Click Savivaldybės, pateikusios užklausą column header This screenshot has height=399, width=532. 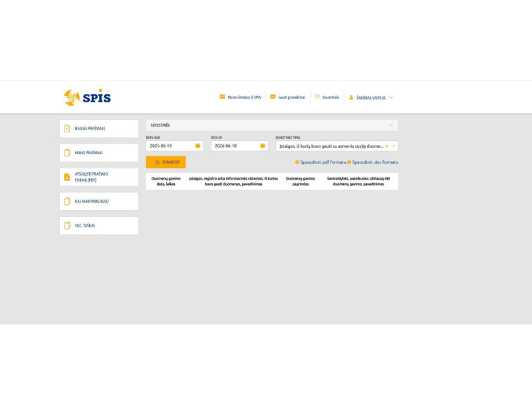(358, 181)
